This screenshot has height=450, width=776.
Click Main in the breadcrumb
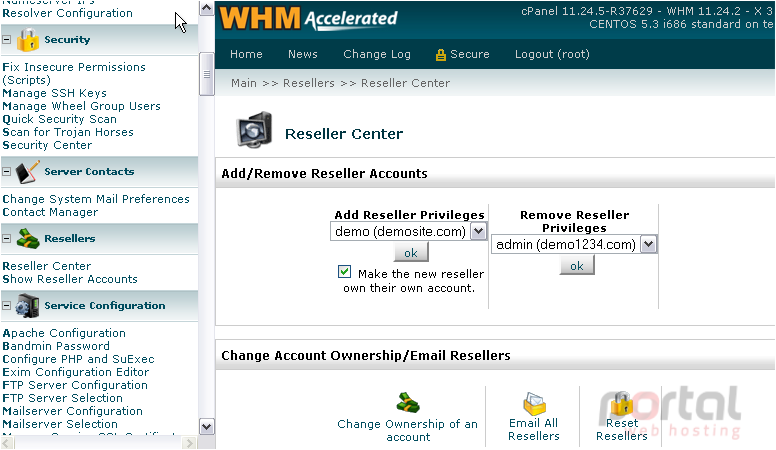pos(244,83)
